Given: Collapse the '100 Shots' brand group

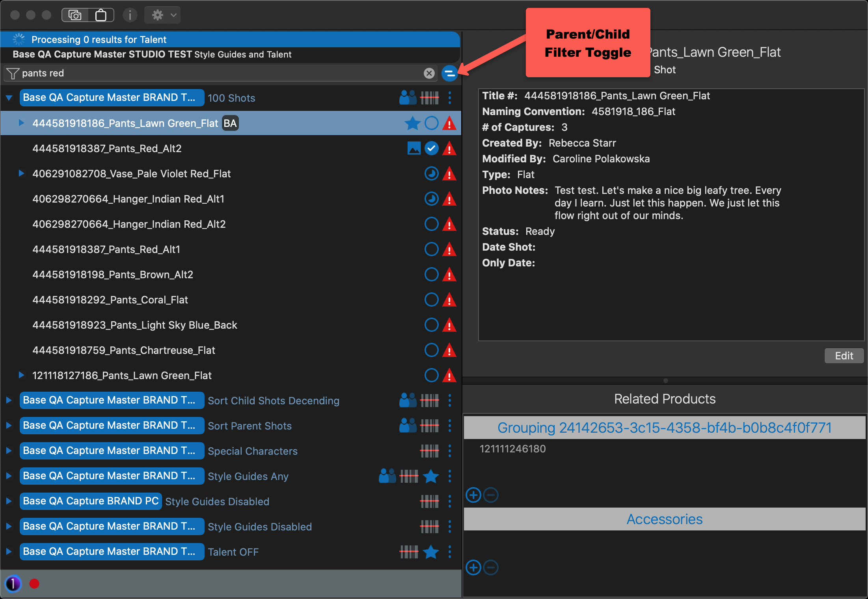Looking at the screenshot, I should [x=9, y=98].
